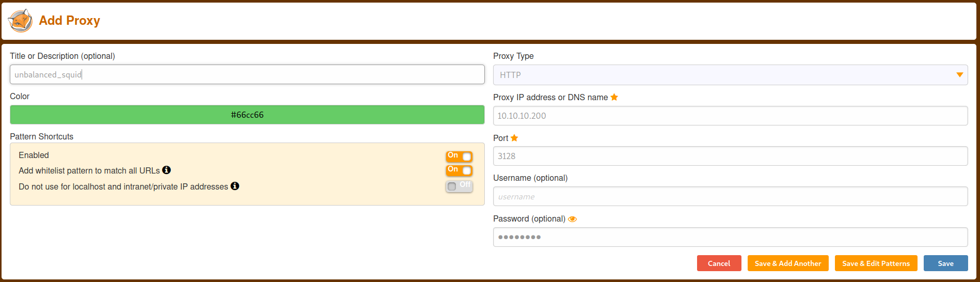Show password using the eye icon
The width and height of the screenshot is (980, 282).
[x=572, y=219]
